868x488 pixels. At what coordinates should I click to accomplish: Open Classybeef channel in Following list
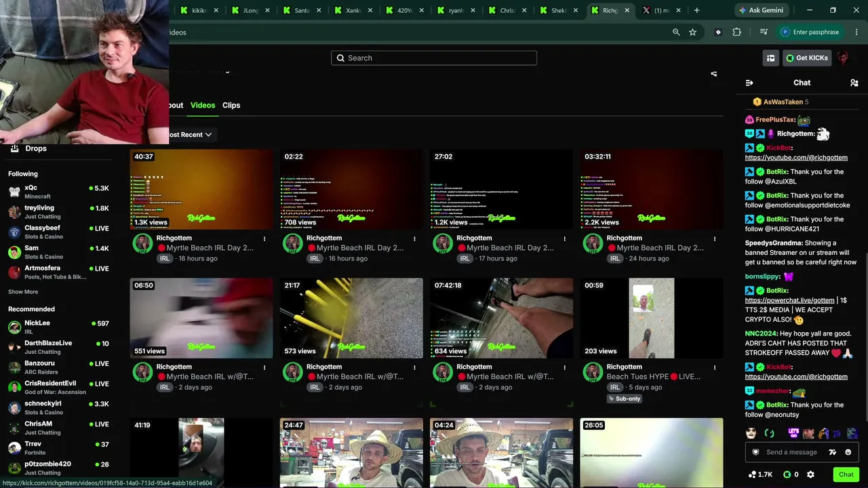pos(58,232)
